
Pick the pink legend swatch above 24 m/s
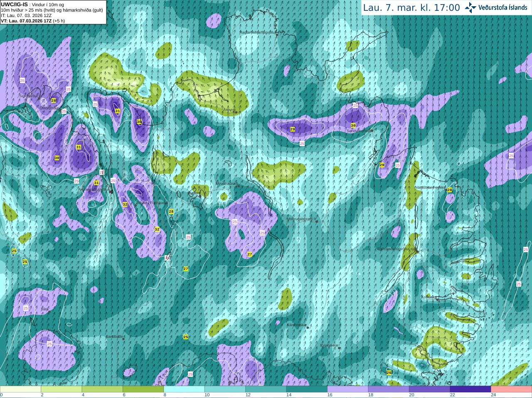click(512, 389)
